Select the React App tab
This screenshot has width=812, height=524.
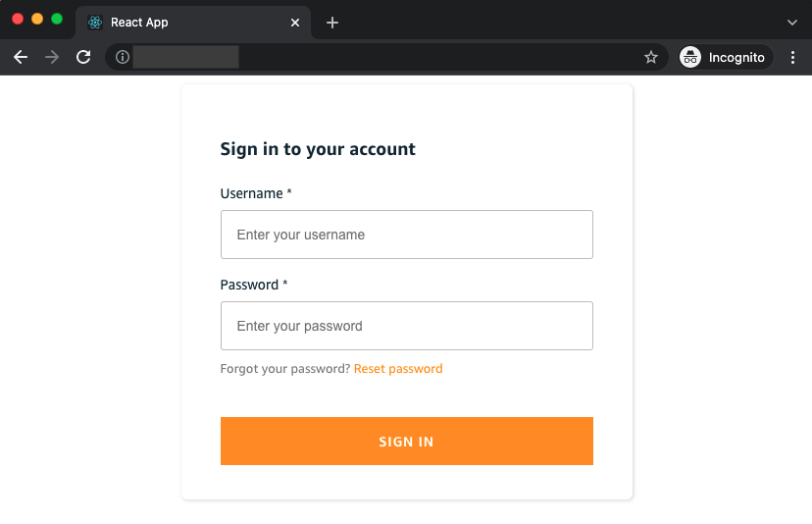(177, 23)
